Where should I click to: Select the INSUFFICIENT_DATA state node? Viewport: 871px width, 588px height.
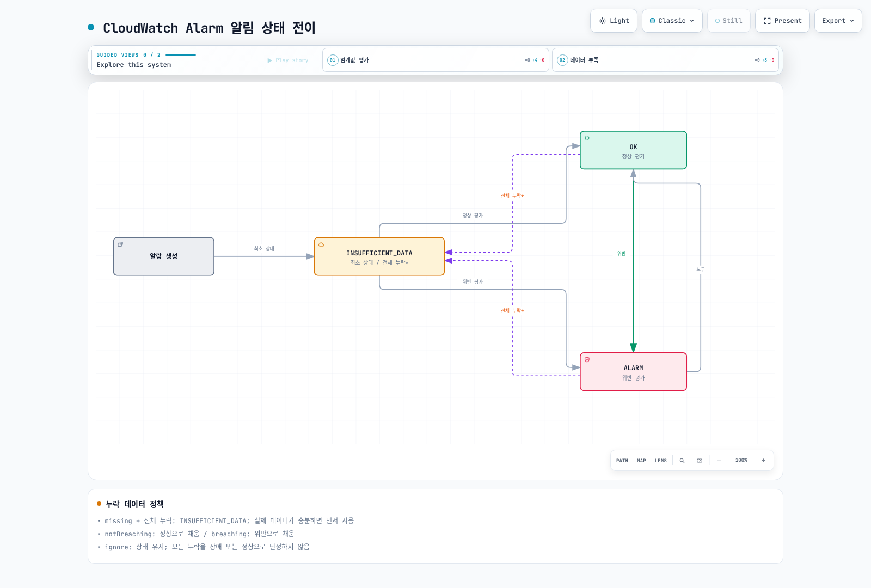coord(379,256)
